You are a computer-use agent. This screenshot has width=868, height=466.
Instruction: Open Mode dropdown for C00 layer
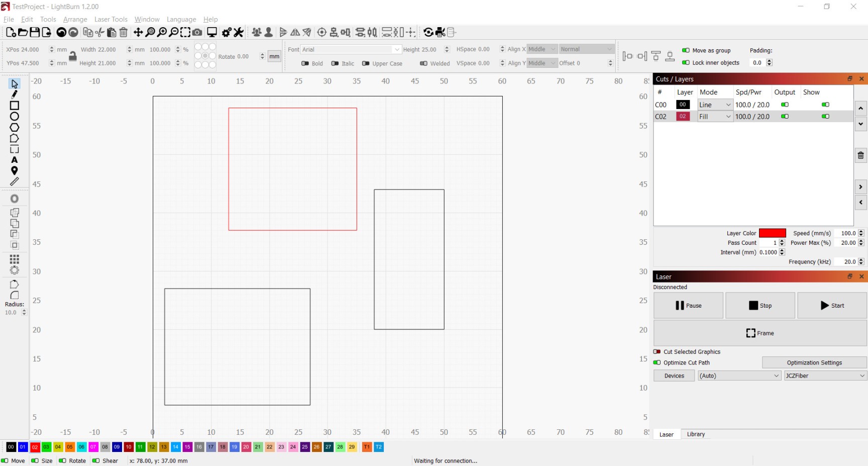(x=715, y=105)
